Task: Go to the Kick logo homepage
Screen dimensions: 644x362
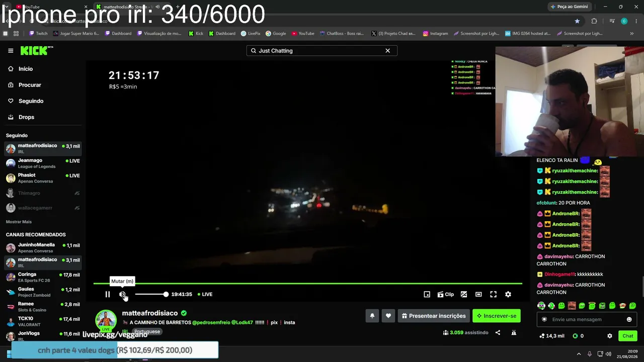Action: (x=36, y=50)
